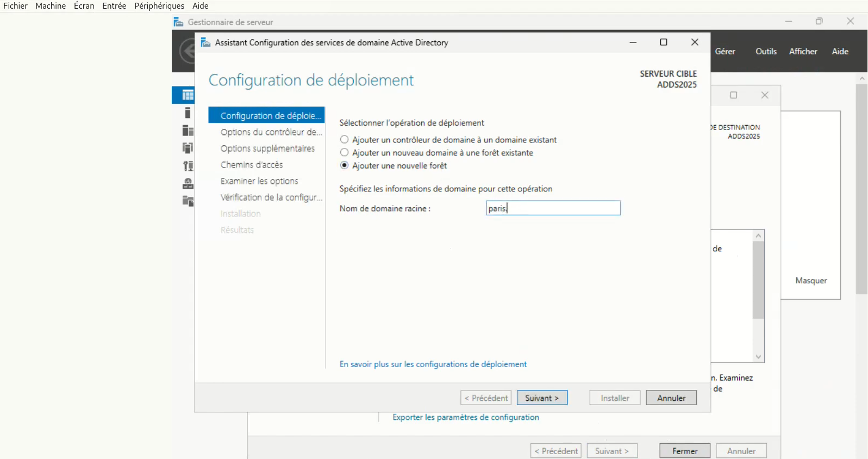Open the Fichier menu of VirtualBox

coord(15,6)
